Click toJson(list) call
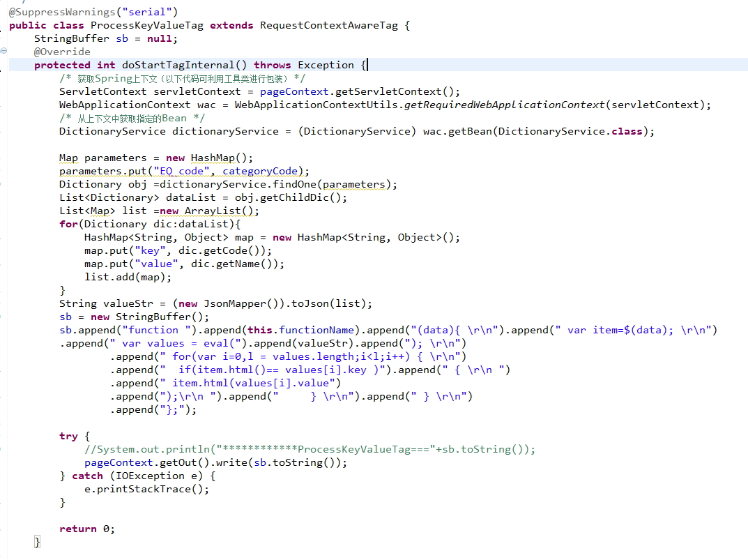This screenshot has width=748, height=560. click(x=328, y=303)
